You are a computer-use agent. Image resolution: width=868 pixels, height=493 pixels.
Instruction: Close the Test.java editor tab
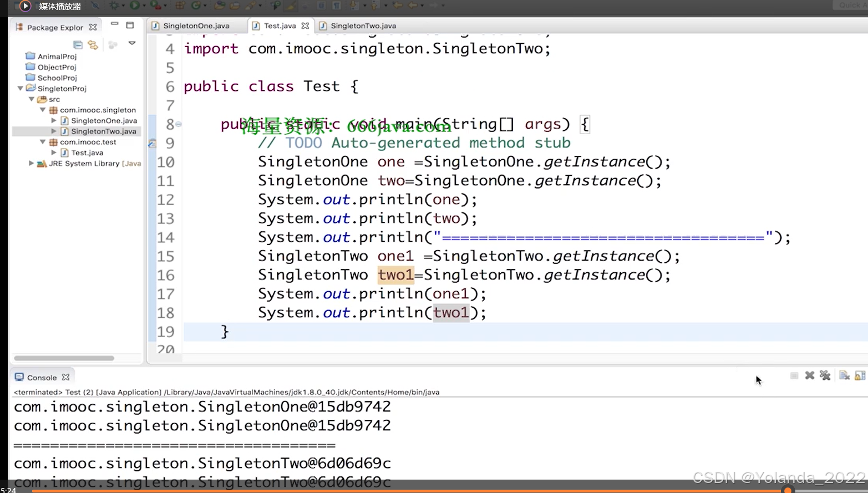click(305, 26)
